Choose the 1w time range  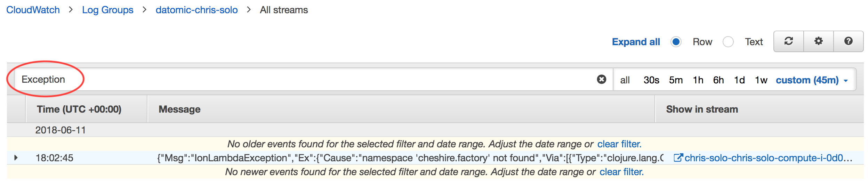(761, 80)
